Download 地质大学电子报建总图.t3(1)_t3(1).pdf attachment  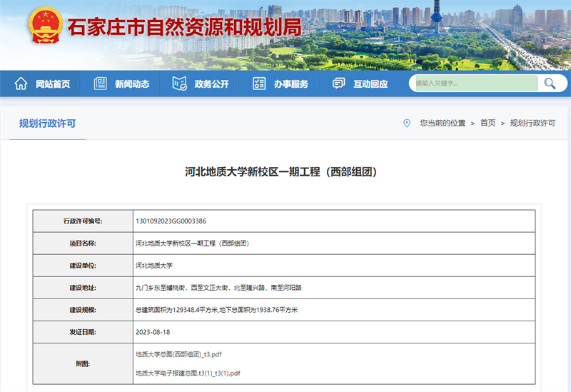click(188, 373)
